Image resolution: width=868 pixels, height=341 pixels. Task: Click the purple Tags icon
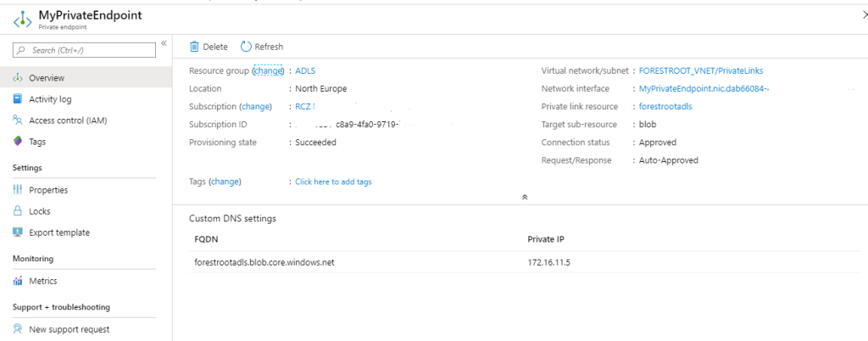tap(18, 142)
